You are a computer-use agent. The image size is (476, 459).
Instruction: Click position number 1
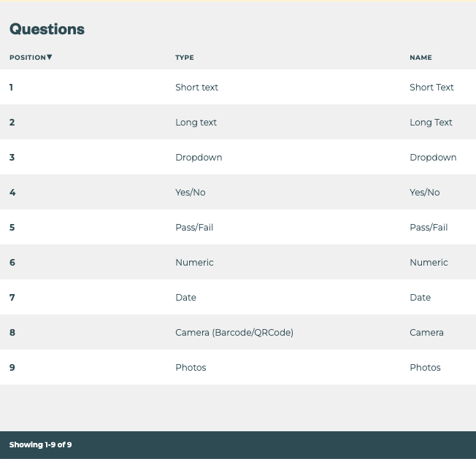point(12,88)
